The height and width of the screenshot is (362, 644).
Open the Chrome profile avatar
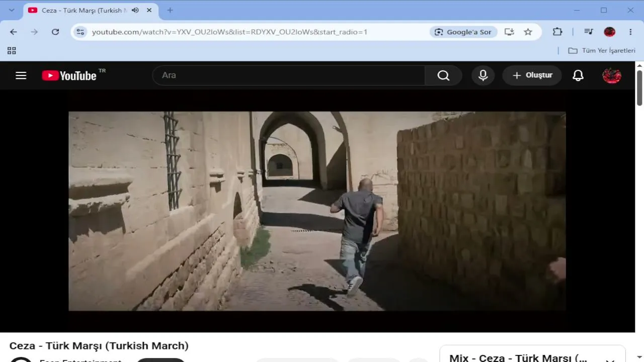pyautogui.click(x=610, y=32)
